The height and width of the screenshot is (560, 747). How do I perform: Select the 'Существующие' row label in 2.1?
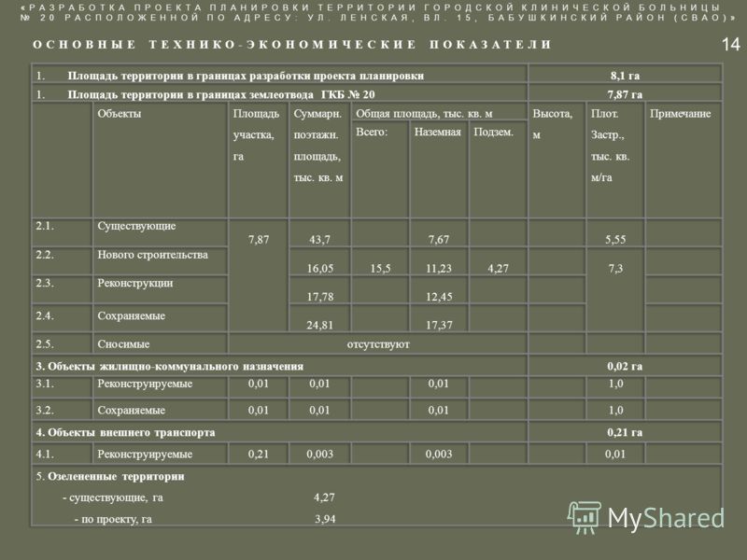(x=136, y=226)
